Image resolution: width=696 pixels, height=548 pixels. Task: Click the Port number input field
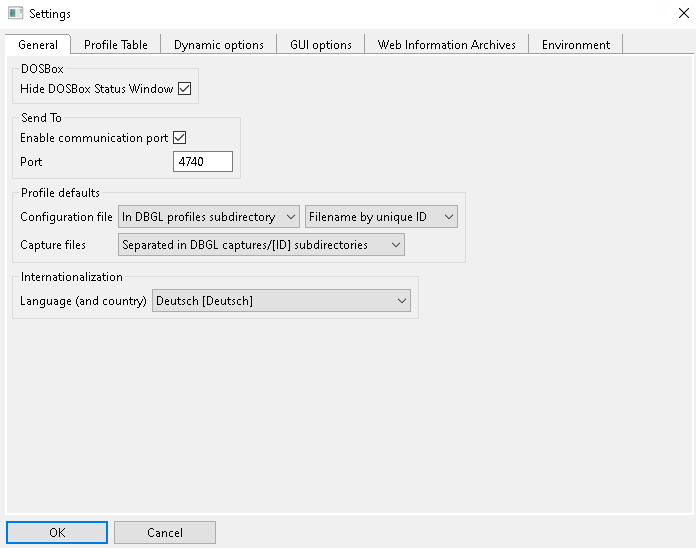[x=202, y=161]
